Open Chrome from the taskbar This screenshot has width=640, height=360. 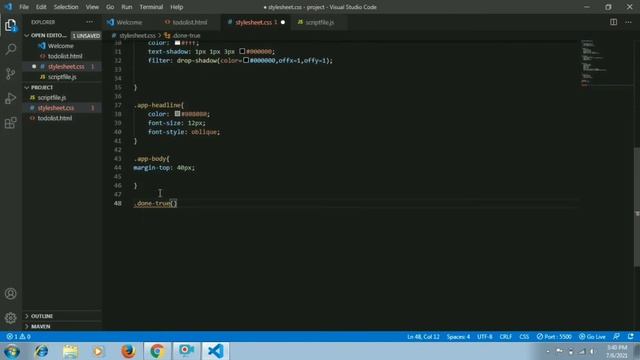157,351
